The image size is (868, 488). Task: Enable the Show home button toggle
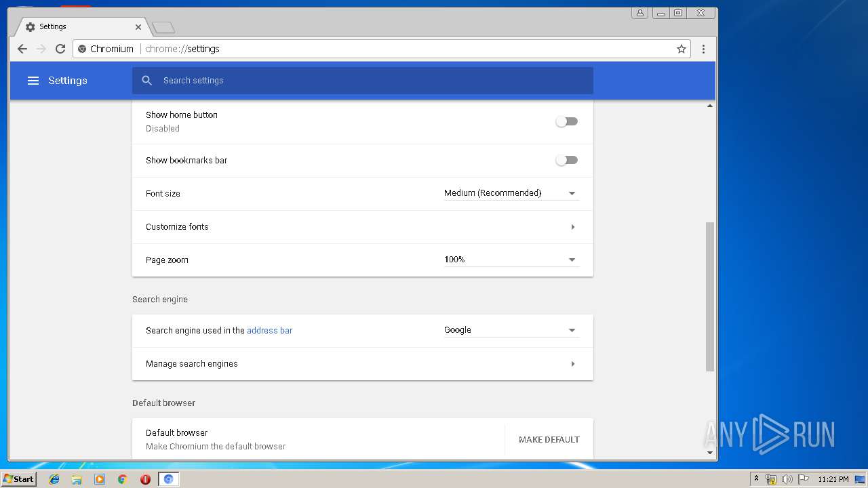(x=566, y=121)
